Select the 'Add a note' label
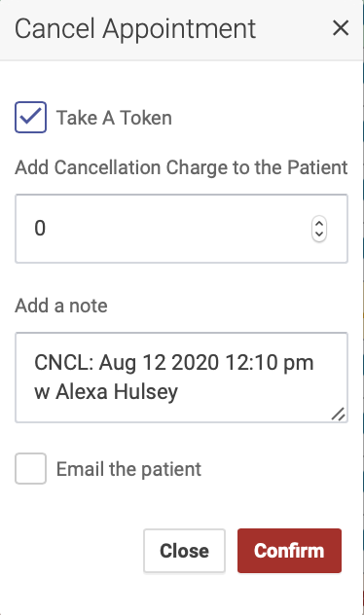364x615 pixels. coord(61,306)
